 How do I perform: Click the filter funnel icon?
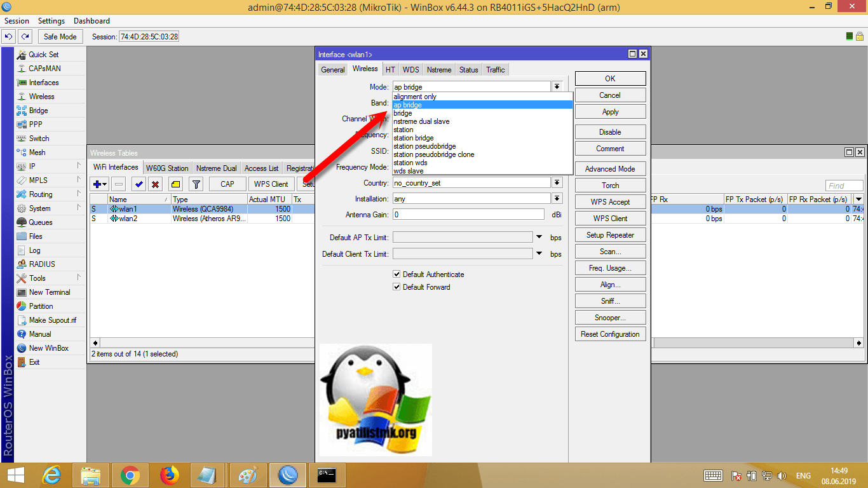tap(196, 184)
